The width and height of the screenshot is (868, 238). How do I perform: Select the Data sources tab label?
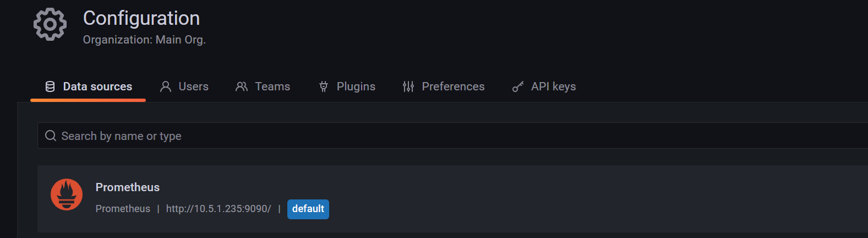(x=97, y=86)
